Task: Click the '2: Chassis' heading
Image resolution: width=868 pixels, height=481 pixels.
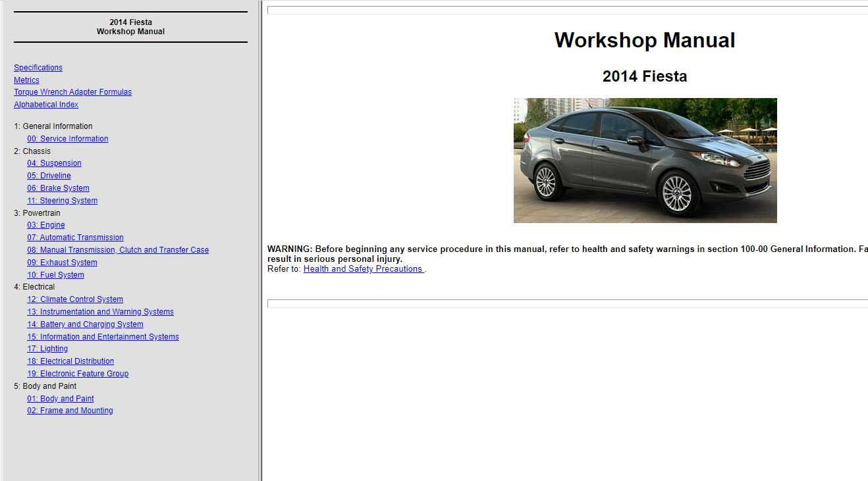Action: coord(32,151)
